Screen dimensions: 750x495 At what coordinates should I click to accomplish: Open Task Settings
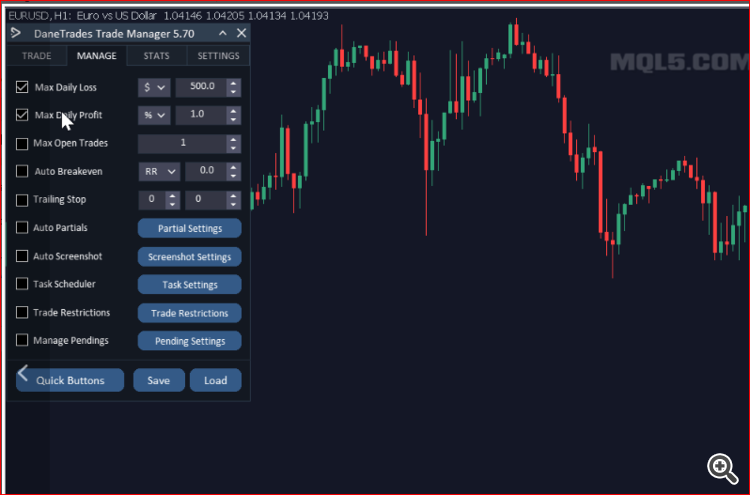pyautogui.click(x=189, y=285)
